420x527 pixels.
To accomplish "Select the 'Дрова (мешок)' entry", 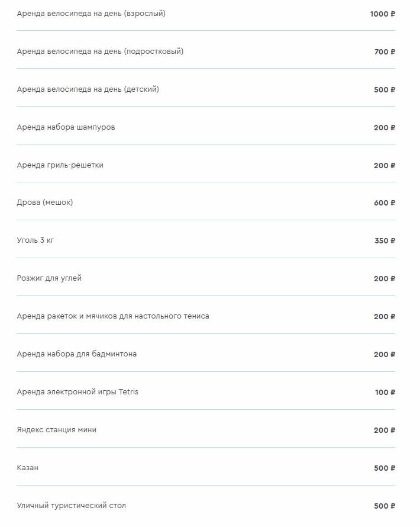I will tap(45, 203).
